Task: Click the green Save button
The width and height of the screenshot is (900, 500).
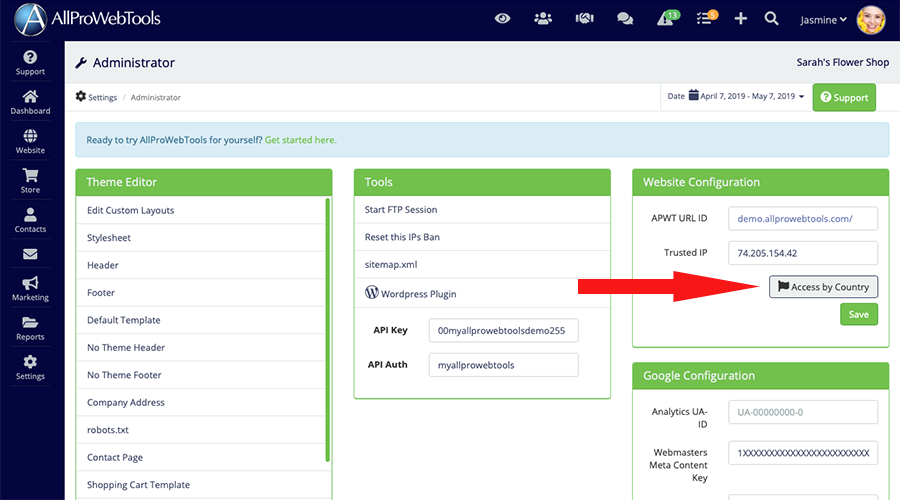Action: [859, 315]
